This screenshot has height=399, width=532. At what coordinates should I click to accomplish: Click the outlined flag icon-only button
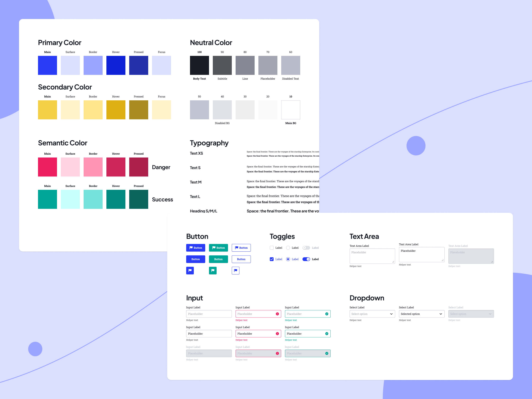point(235,270)
